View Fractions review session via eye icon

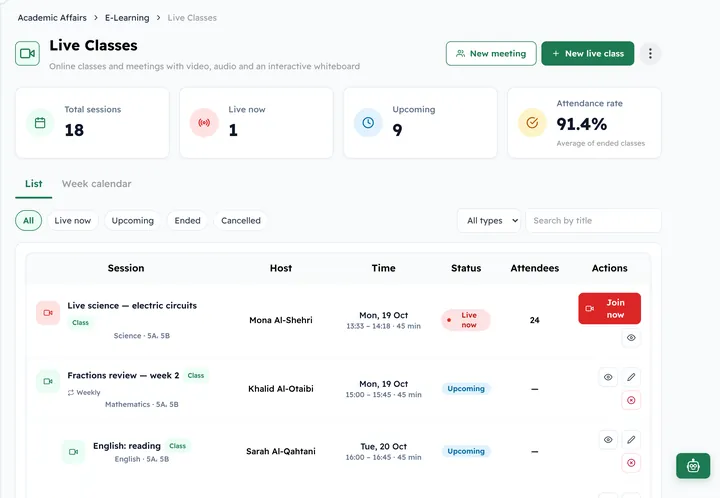point(608,377)
